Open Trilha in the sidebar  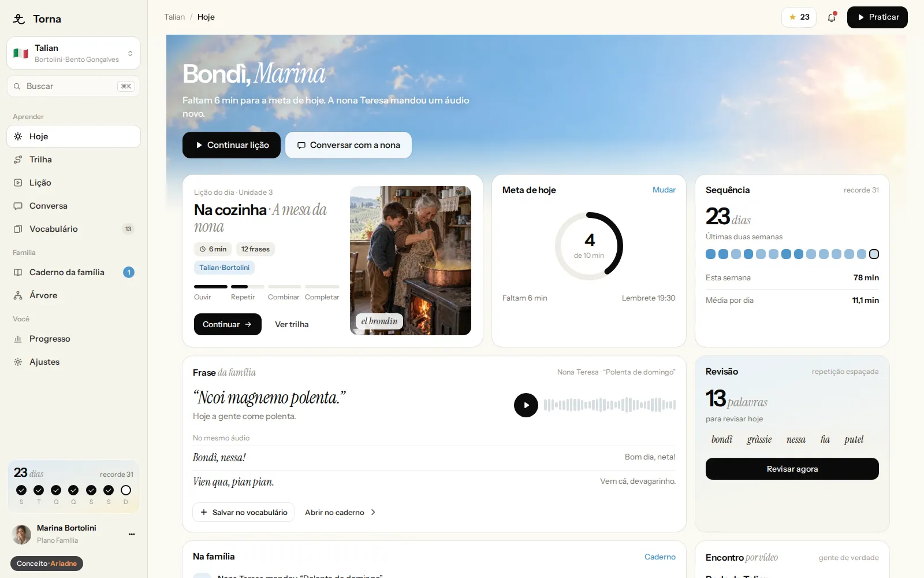click(73, 160)
